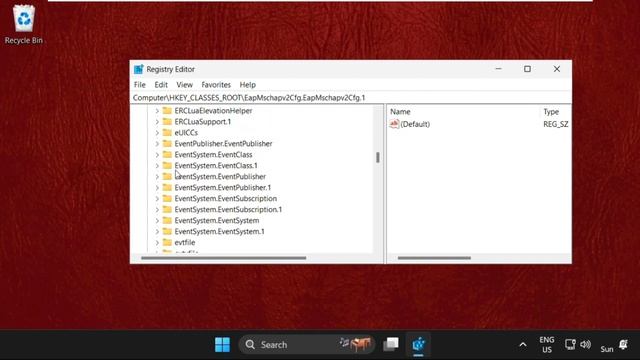Image resolution: width=640 pixels, height=360 pixels.
Task: Expand the EventSystem.EventPublisher.1 key
Action: click(x=157, y=188)
